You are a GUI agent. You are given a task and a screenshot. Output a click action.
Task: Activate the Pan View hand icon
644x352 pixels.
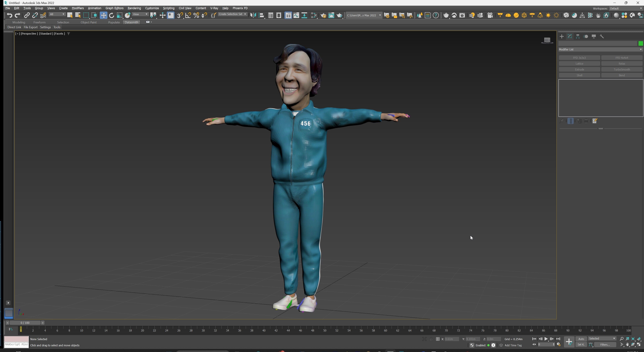(627, 344)
